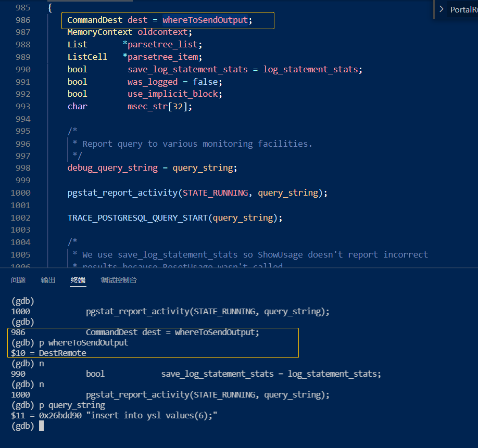Click query_string argument on line 1002
478x448 pixels.
coord(243,218)
